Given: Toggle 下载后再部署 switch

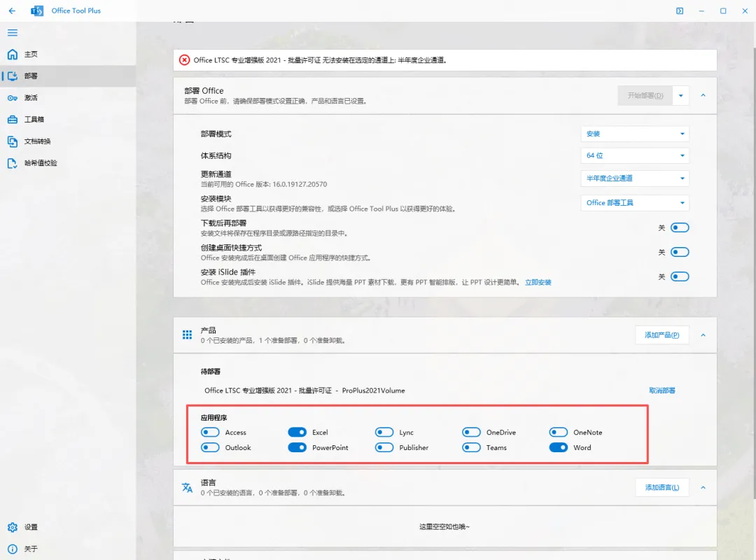Looking at the screenshot, I should 680,227.
